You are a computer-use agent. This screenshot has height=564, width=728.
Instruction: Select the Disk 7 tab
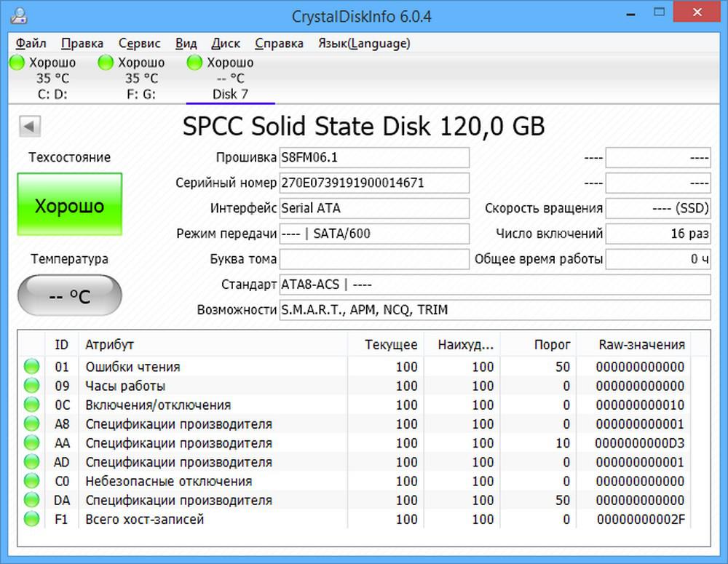(230, 94)
